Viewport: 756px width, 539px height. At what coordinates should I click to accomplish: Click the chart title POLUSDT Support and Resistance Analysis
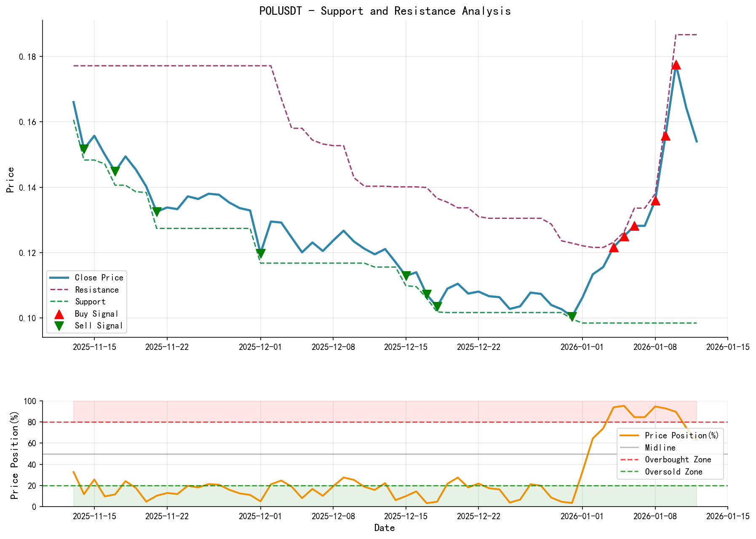(x=385, y=11)
